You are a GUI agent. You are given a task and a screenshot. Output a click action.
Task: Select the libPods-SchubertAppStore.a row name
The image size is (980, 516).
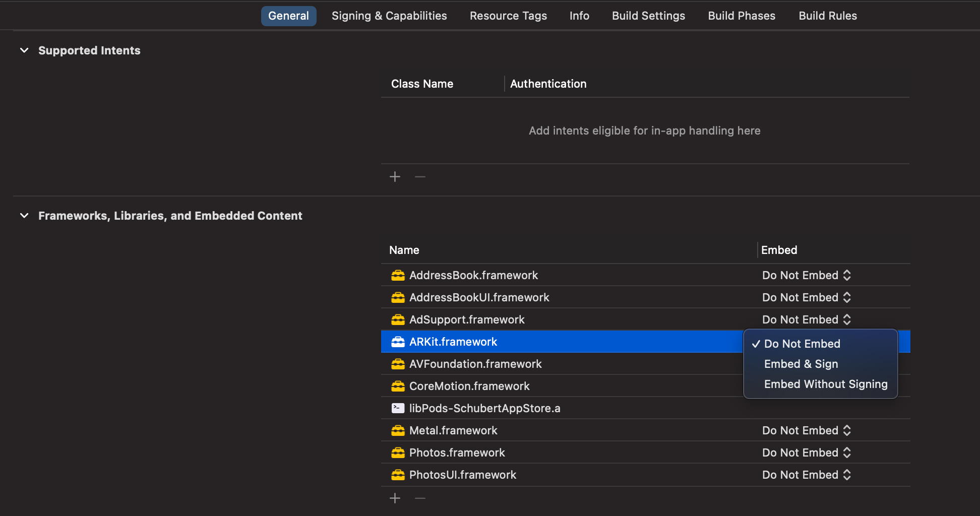(484, 408)
